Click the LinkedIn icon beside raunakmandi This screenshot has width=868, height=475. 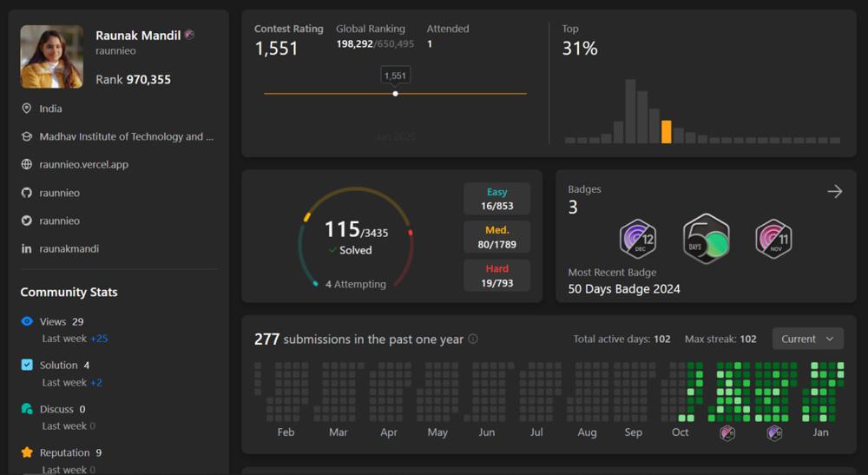27,248
